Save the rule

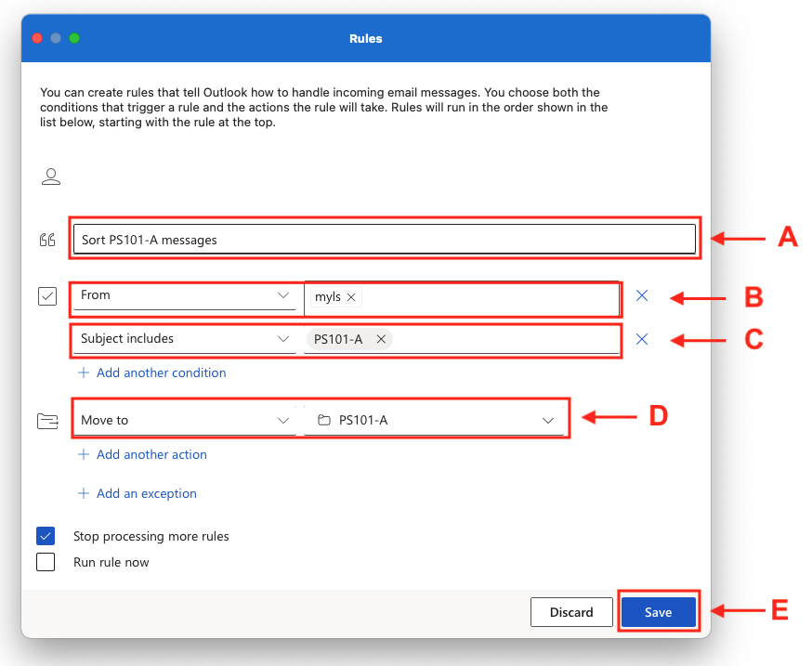pos(658,612)
